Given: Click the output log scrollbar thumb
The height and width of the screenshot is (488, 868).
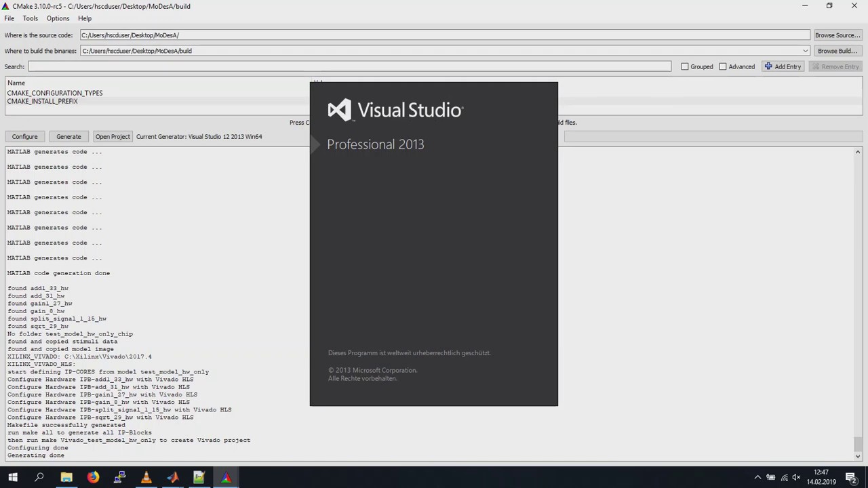Looking at the screenshot, I should 858,444.
